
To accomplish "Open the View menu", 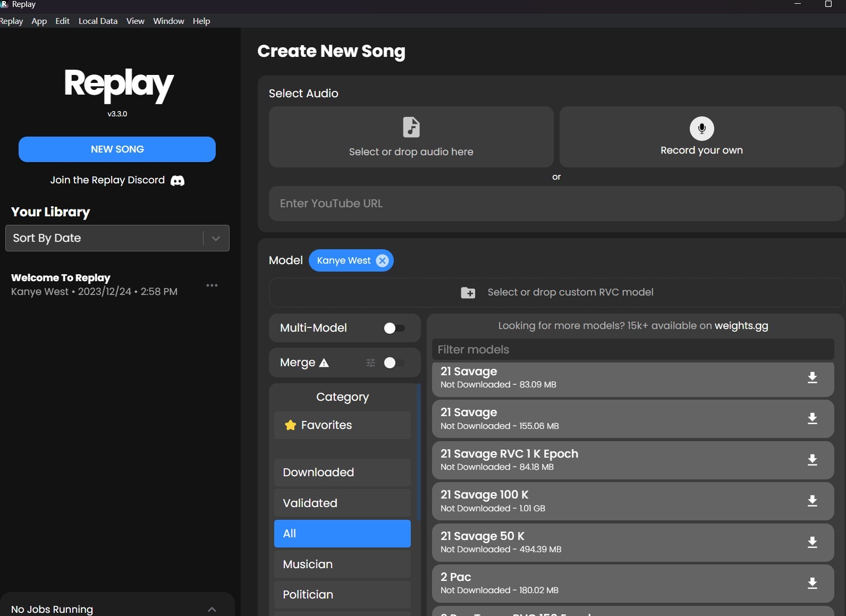I will click(x=136, y=21).
